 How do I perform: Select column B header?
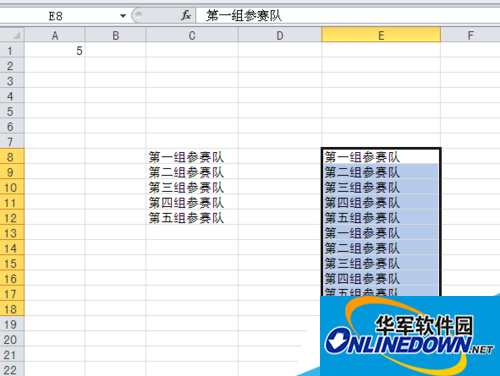pos(115,35)
